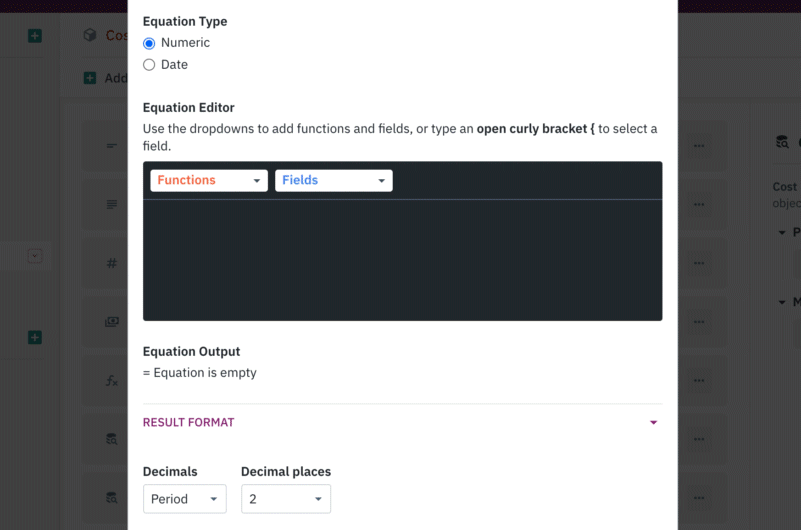Select the Numeric equation type
This screenshot has height=530, width=801.
pos(149,43)
